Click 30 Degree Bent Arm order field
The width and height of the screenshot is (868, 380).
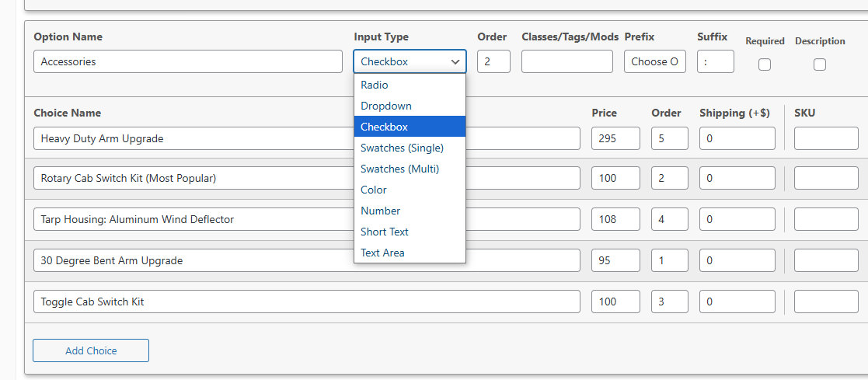[x=670, y=260]
